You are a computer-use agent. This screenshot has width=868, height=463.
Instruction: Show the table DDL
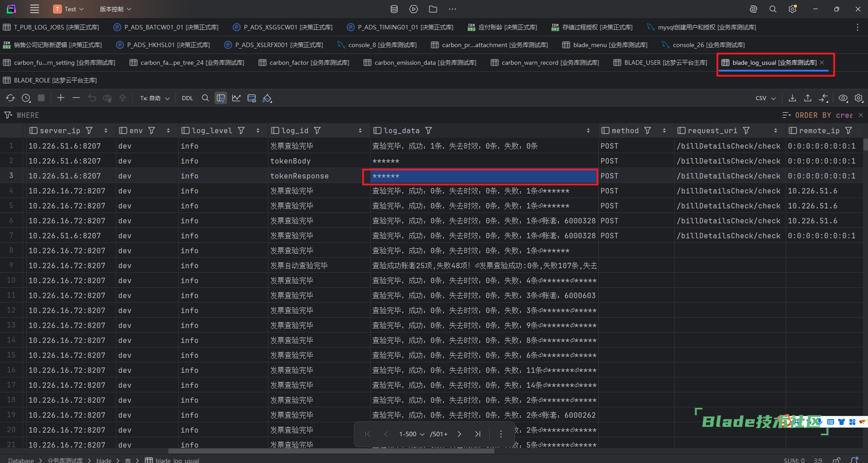pyautogui.click(x=187, y=98)
